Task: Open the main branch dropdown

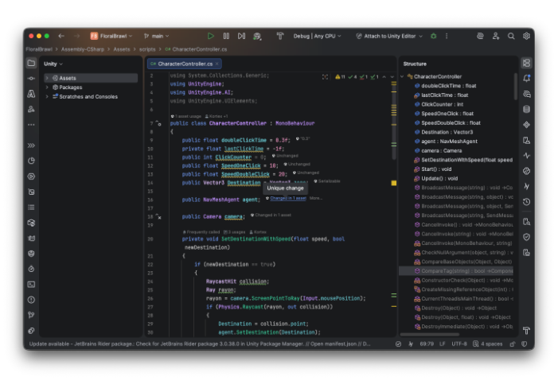Action: click(x=157, y=36)
